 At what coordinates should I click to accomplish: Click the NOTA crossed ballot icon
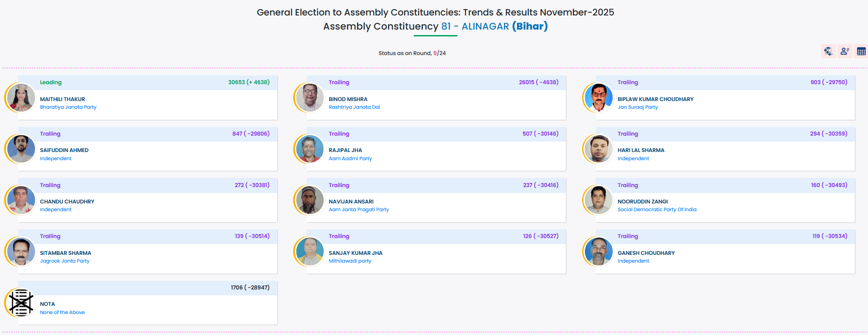pos(21,303)
